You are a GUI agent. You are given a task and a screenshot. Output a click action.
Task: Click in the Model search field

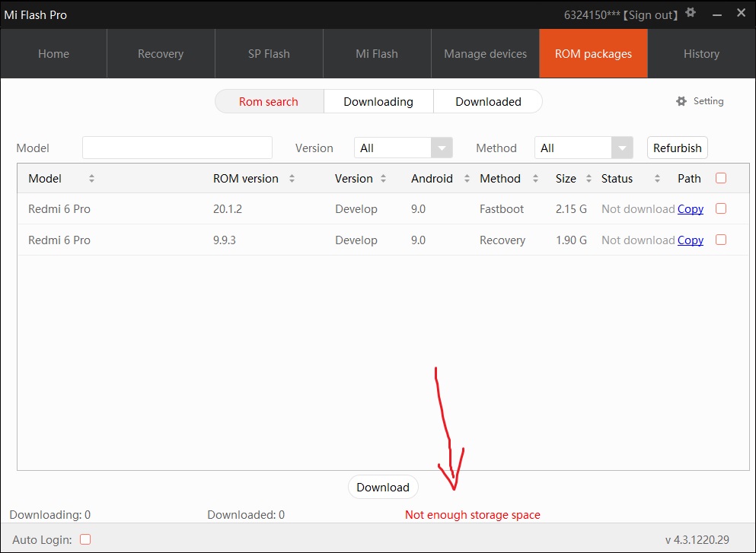coord(177,148)
